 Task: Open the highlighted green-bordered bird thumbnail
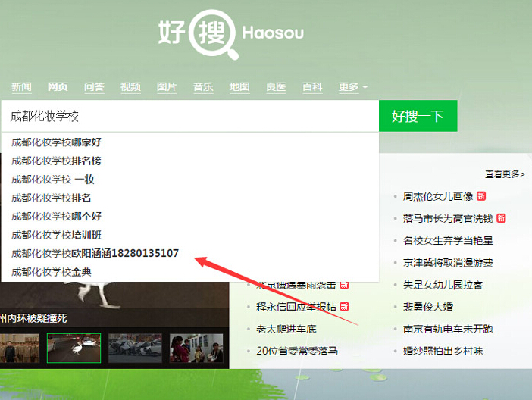(74, 348)
